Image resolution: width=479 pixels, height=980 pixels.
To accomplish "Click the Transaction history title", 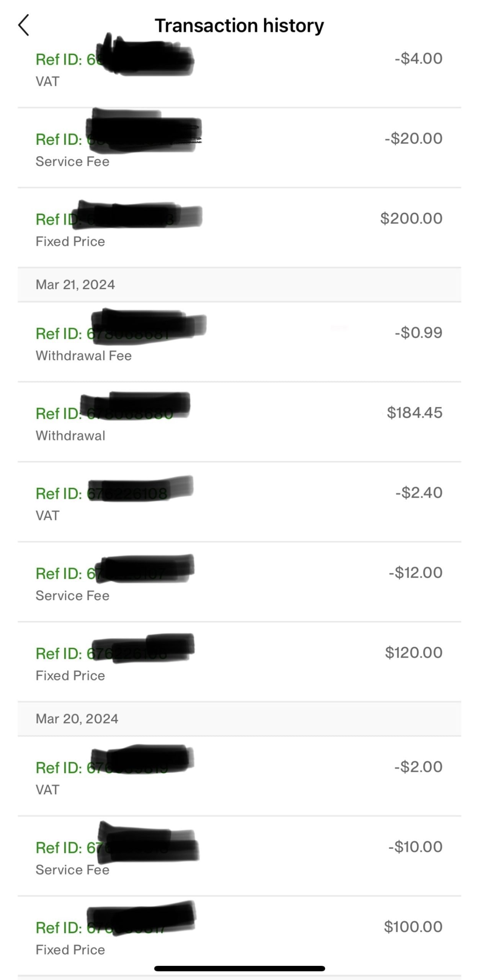I will pos(239,26).
